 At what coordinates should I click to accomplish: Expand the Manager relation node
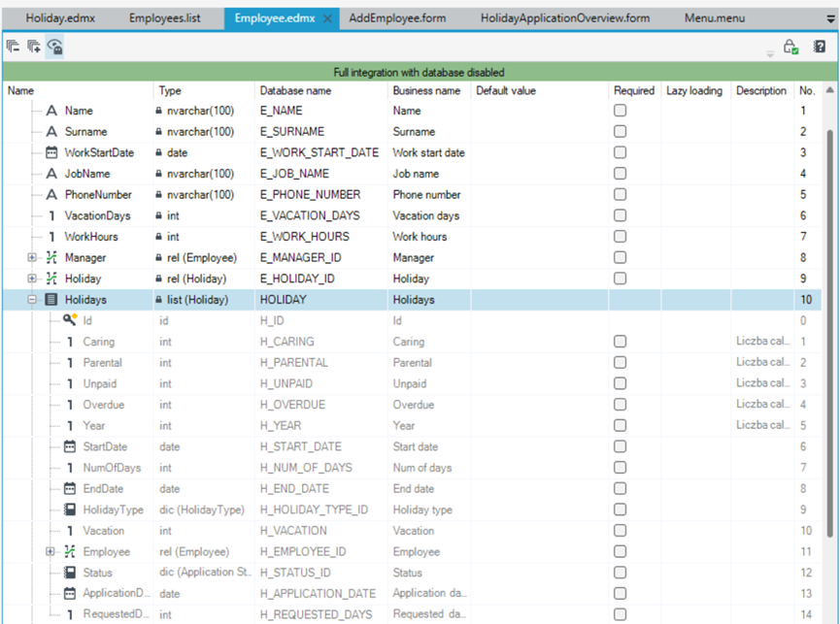pyautogui.click(x=32, y=257)
